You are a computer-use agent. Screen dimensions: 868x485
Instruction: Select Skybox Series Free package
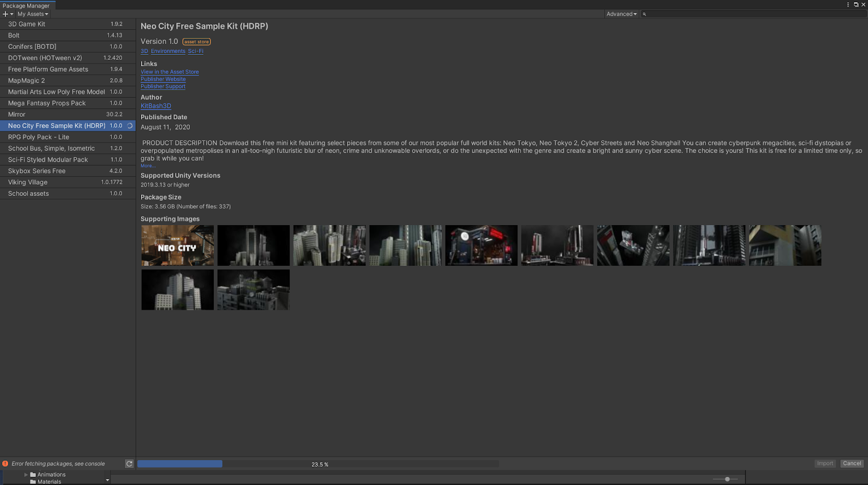tap(68, 171)
